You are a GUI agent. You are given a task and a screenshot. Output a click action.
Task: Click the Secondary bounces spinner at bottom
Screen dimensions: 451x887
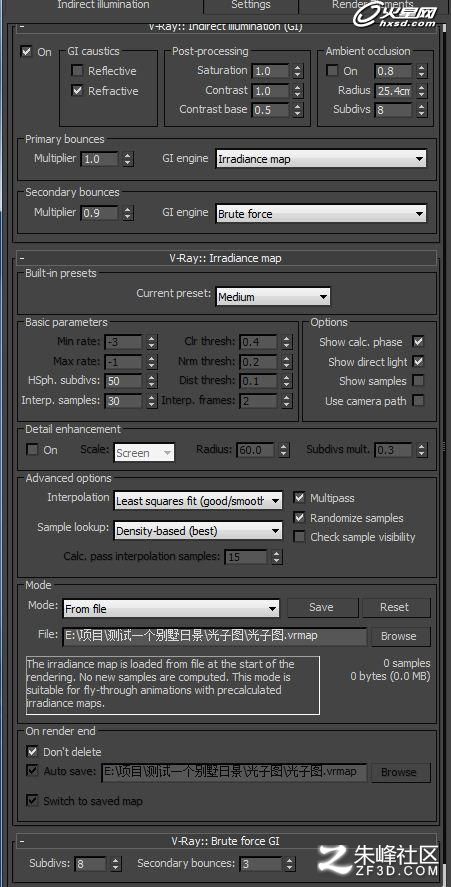point(289,864)
